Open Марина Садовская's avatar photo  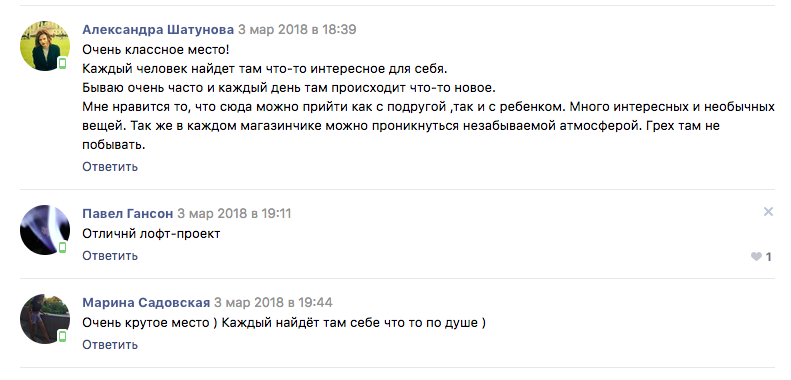(45, 318)
